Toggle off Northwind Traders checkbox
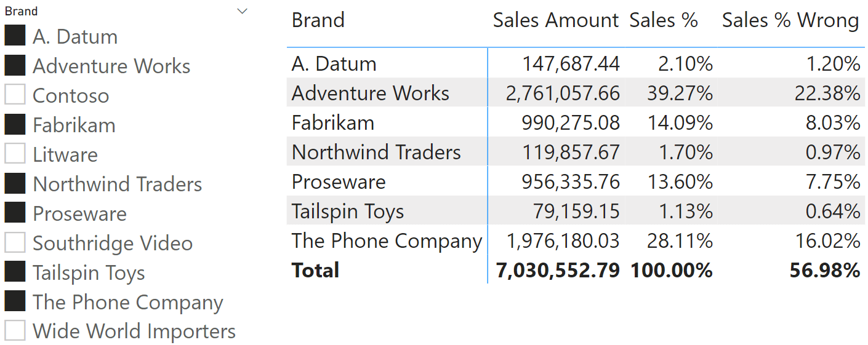This screenshot has width=868, height=345. coord(15,183)
